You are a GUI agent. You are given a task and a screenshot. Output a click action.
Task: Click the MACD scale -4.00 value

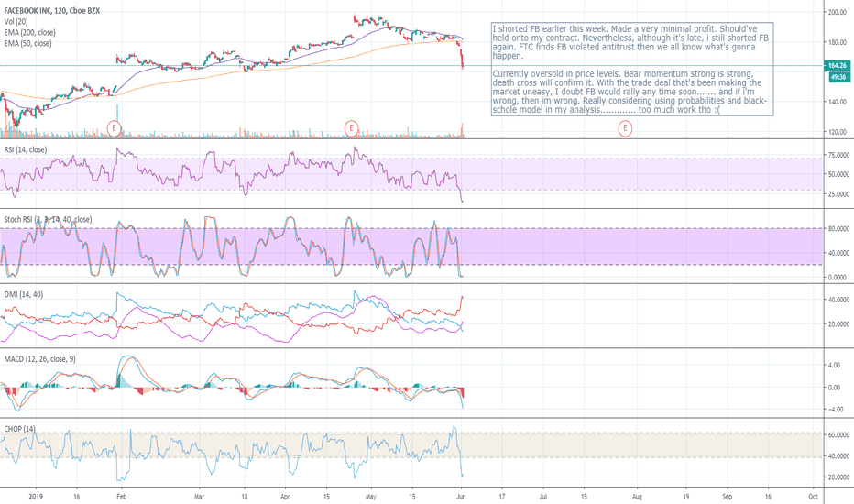click(835, 410)
